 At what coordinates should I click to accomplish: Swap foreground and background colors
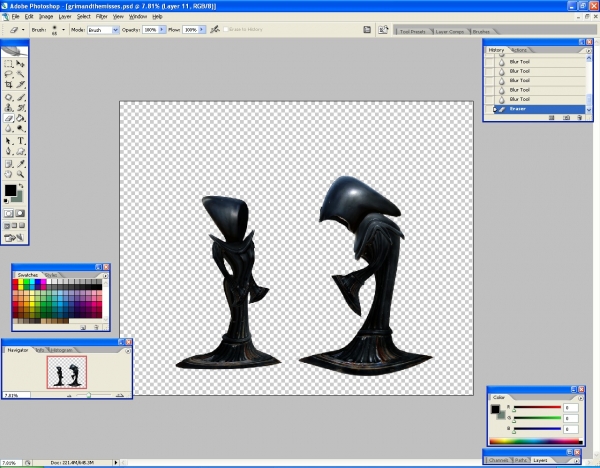(21, 186)
